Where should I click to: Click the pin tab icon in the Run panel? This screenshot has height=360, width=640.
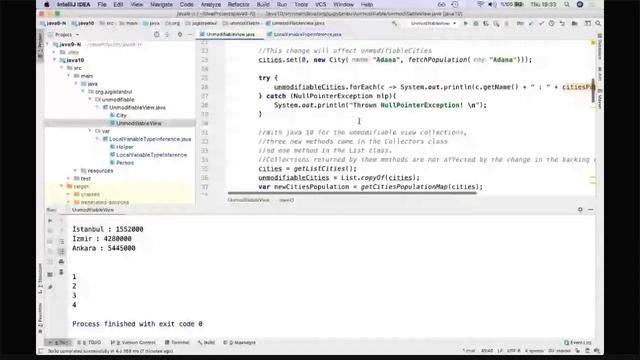coord(50,287)
